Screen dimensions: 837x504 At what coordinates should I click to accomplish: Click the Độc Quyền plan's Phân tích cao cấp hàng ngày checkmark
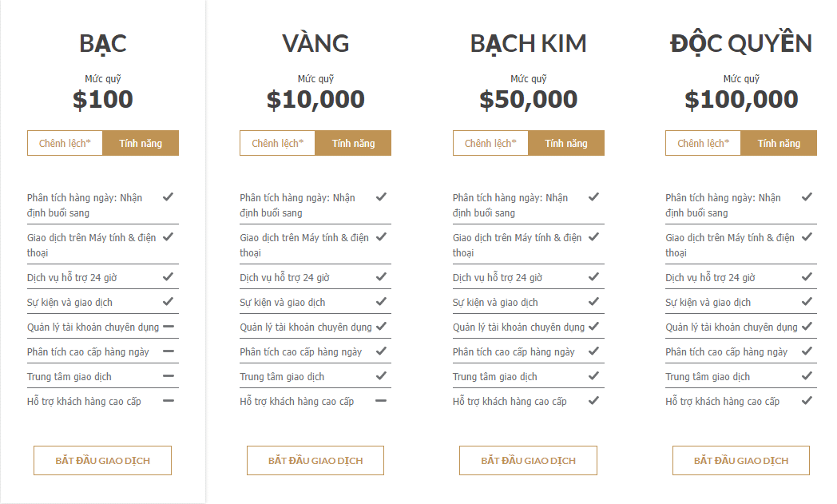[807, 351]
